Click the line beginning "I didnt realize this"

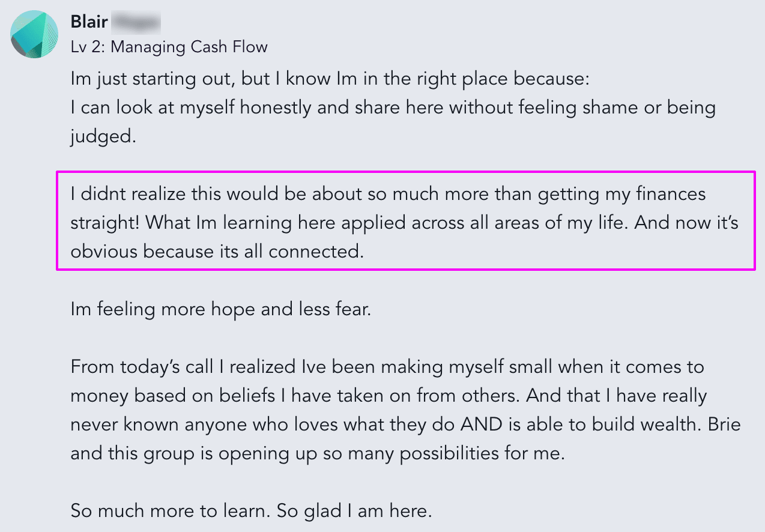coord(388,194)
